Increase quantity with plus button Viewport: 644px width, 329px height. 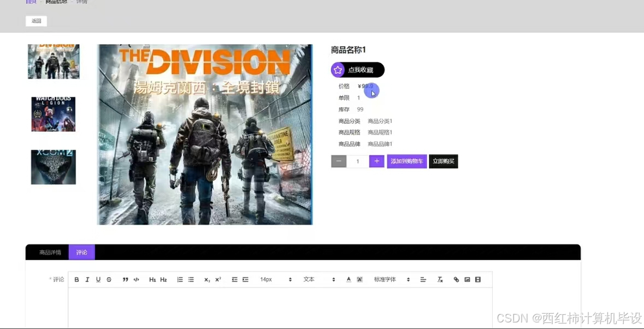point(377,161)
